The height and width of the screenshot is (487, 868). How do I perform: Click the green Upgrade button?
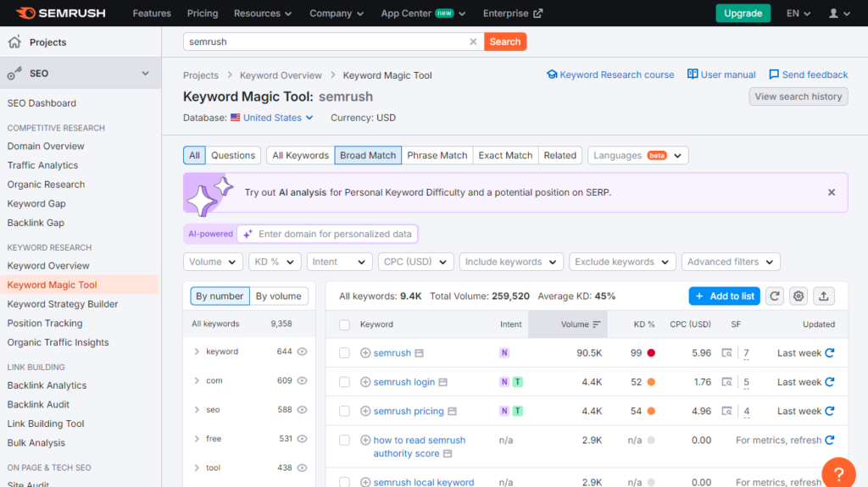tap(743, 14)
